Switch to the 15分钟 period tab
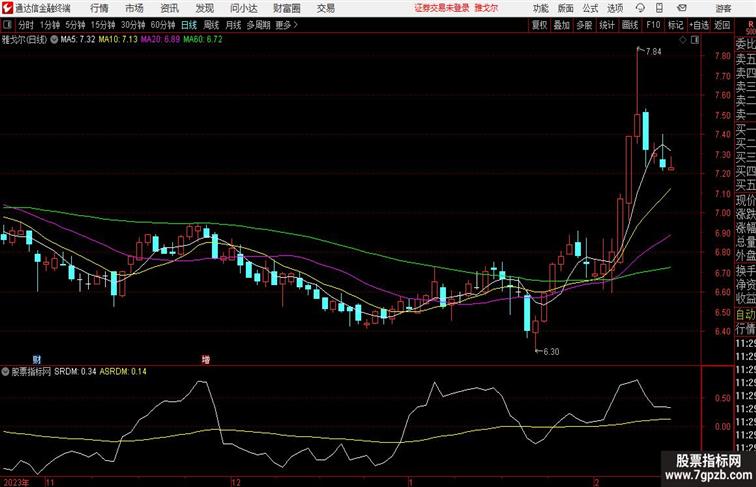The height and width of the screenshot is (487, 756). (x=103, y=25)
